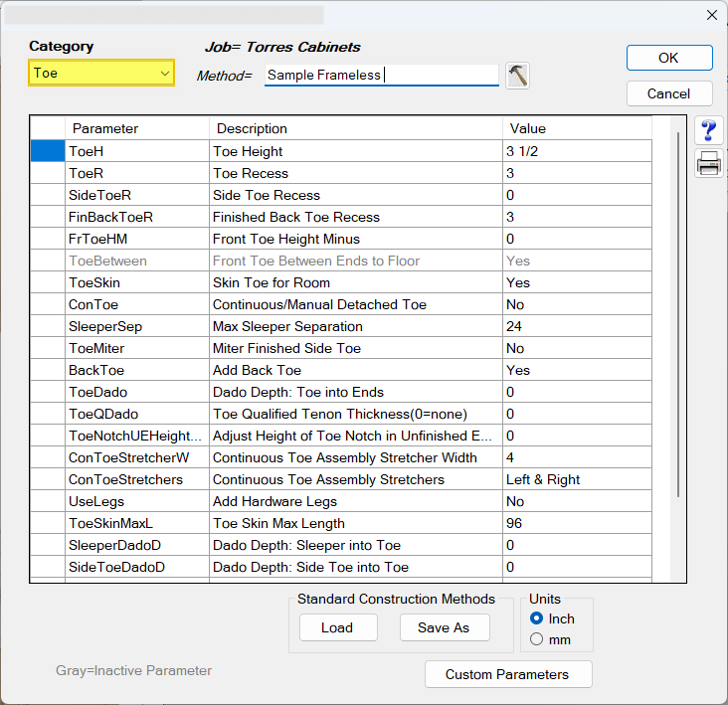The width and height of the screenshot is (728, 705).
Task: Select the Inch units radio button
Action: 537,618
